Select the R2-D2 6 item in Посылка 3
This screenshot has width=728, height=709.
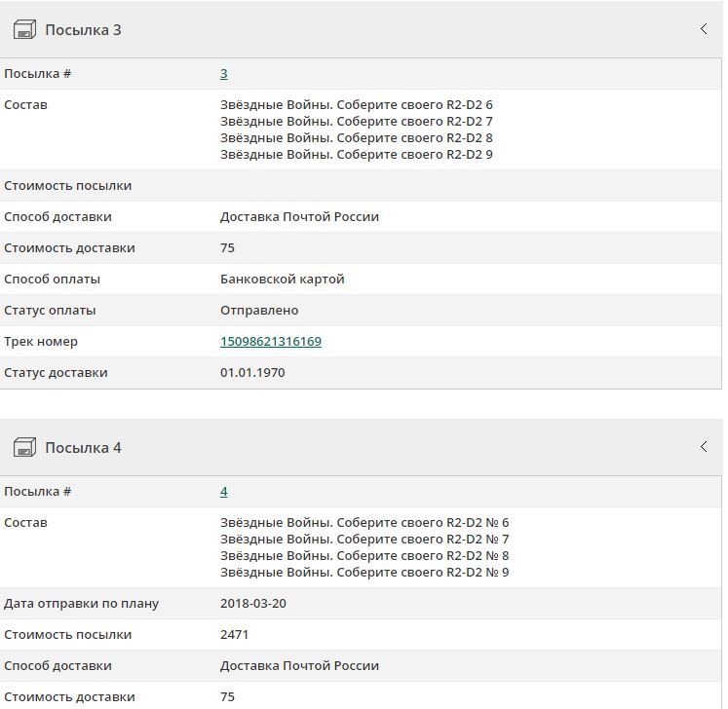(357, 105)
